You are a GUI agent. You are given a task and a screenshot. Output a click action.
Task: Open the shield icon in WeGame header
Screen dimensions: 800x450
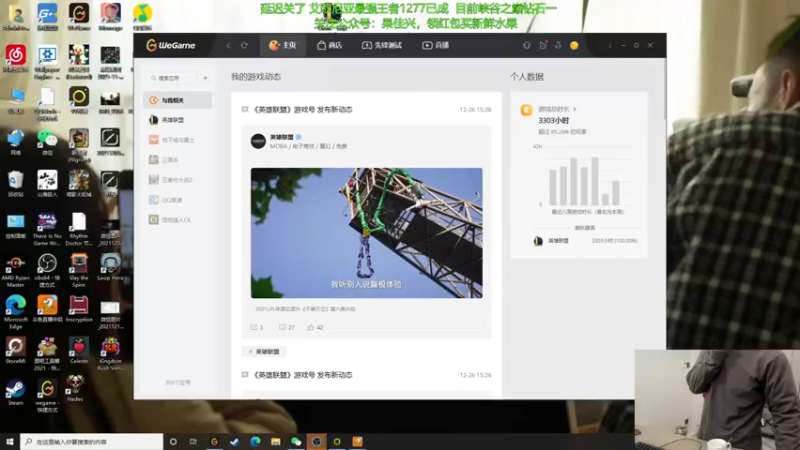click(x=527, y=45)
